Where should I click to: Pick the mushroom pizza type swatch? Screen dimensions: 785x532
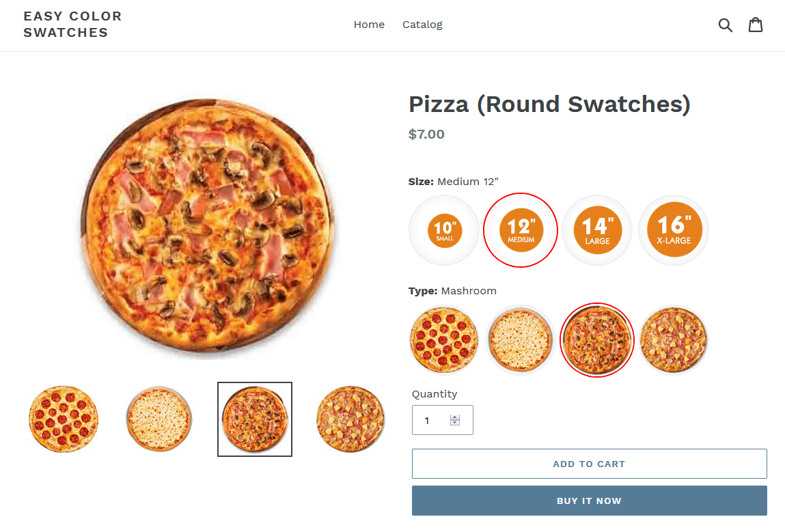[x=597, y=339]
